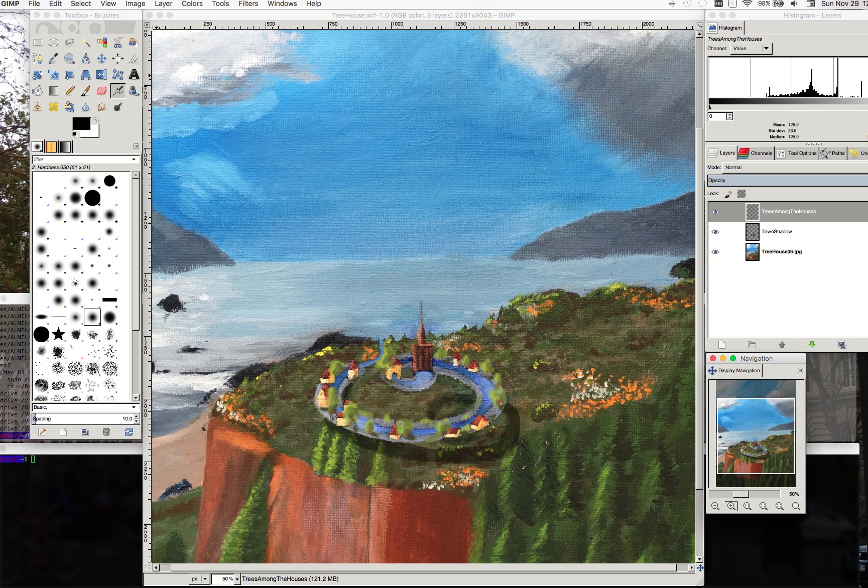
Task: Select the Ink tool
Action: click(x=134, y=91)
